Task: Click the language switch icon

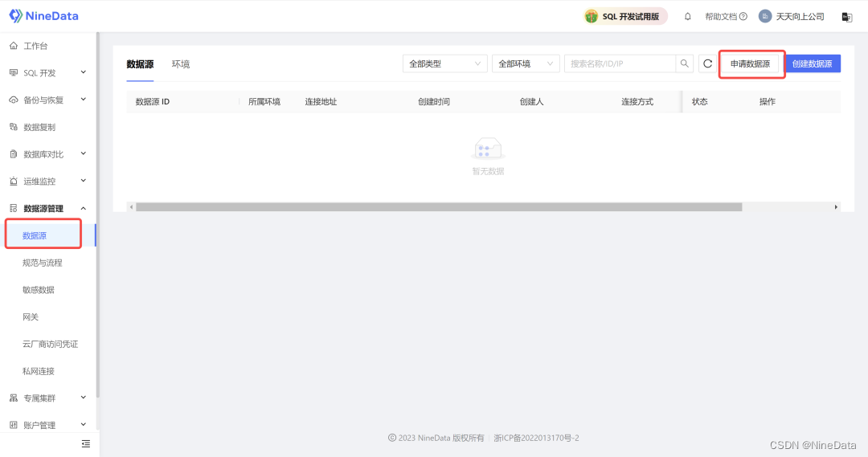Action: click(847, 17)
